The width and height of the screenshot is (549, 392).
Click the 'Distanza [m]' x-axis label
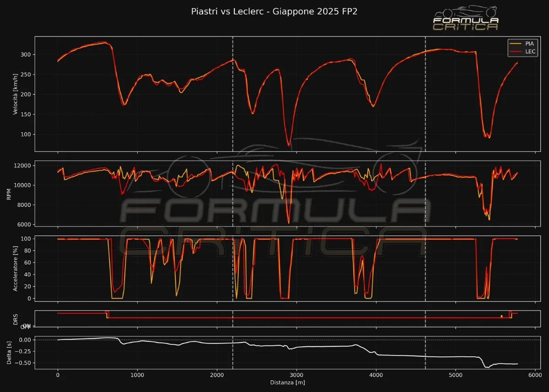pyautogui.click(x=288, y=382)
